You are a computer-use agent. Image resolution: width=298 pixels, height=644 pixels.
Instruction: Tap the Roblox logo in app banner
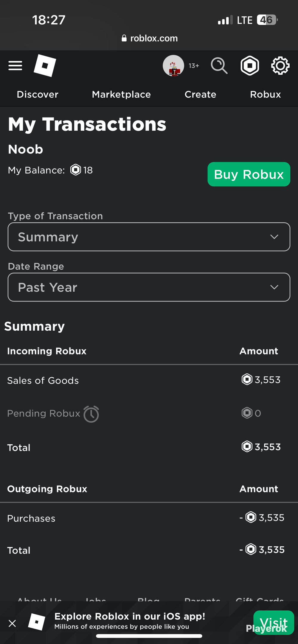tap(37, 622)
